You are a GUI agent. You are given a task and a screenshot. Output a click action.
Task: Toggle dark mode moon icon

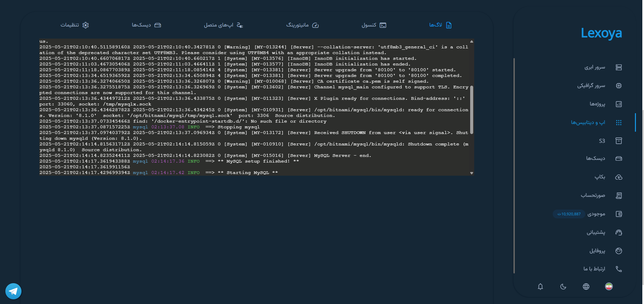[x=563, y=287]
